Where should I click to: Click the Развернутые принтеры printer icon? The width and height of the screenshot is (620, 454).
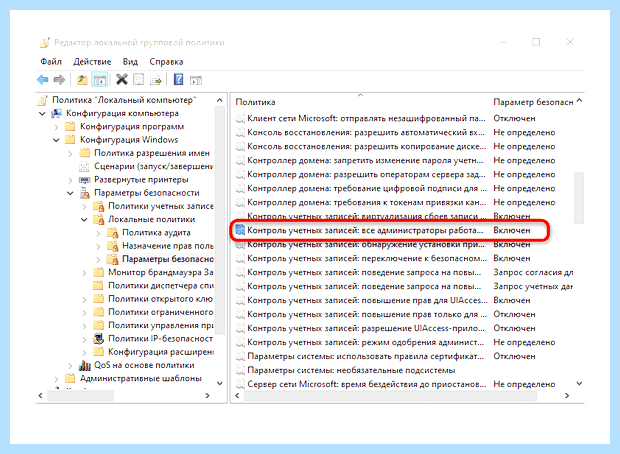click(85, 180)
